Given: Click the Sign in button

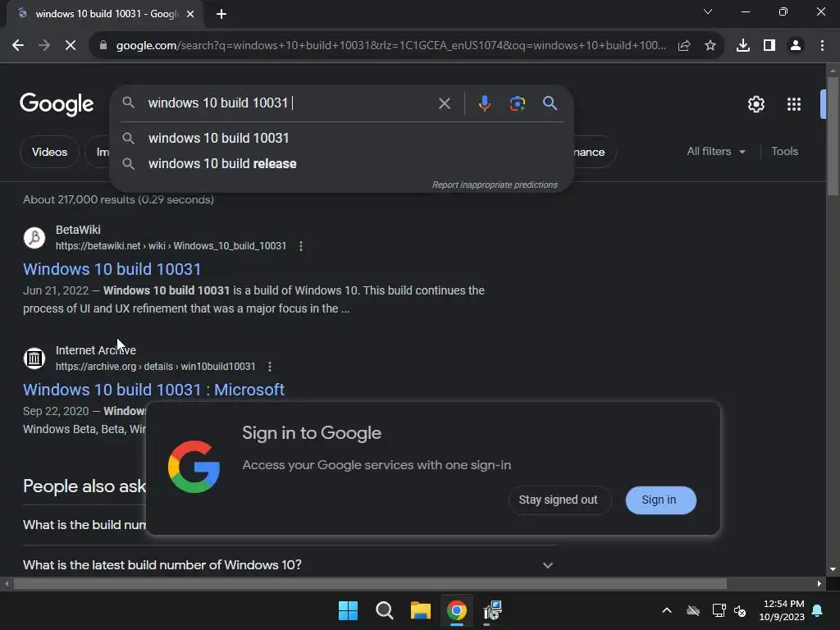Looking at the screenshot, I should 660,500.
